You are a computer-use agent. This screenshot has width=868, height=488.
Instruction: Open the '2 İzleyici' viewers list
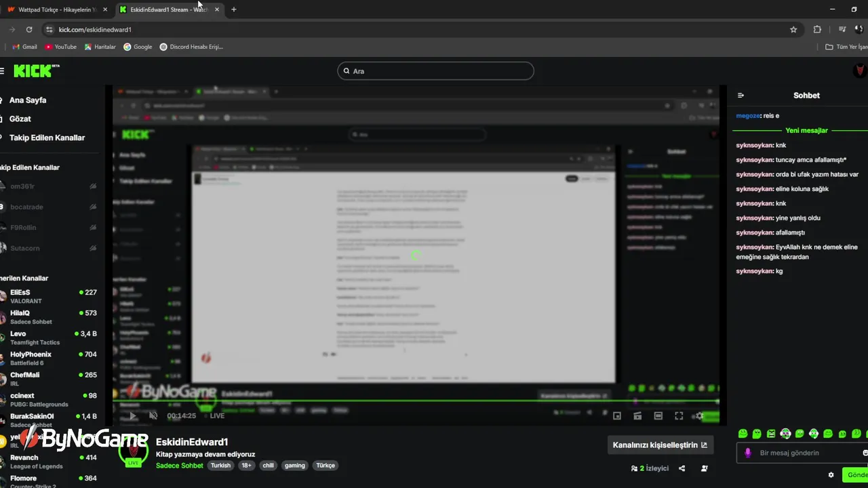[650, 468]
